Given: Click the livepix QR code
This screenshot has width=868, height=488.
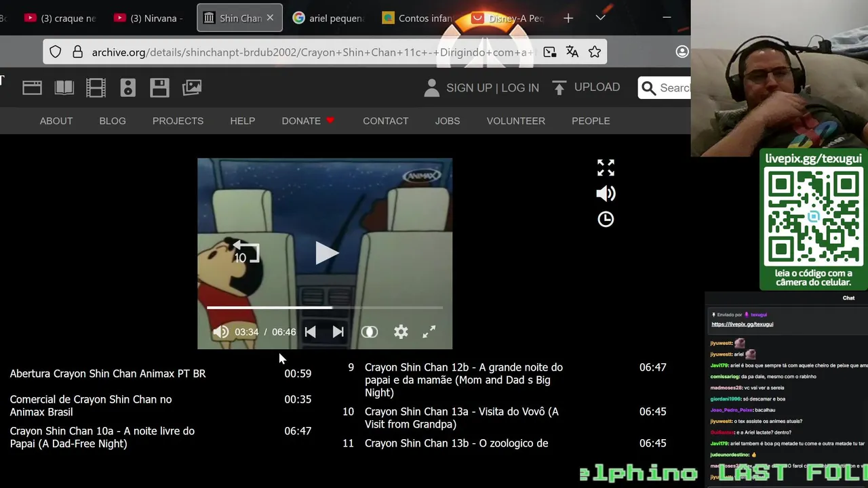Looking at the screenshot, I should 813,216.
